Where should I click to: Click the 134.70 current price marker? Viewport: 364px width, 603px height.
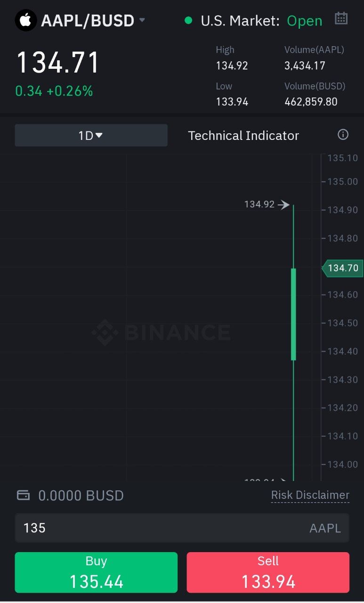(342, 268)
